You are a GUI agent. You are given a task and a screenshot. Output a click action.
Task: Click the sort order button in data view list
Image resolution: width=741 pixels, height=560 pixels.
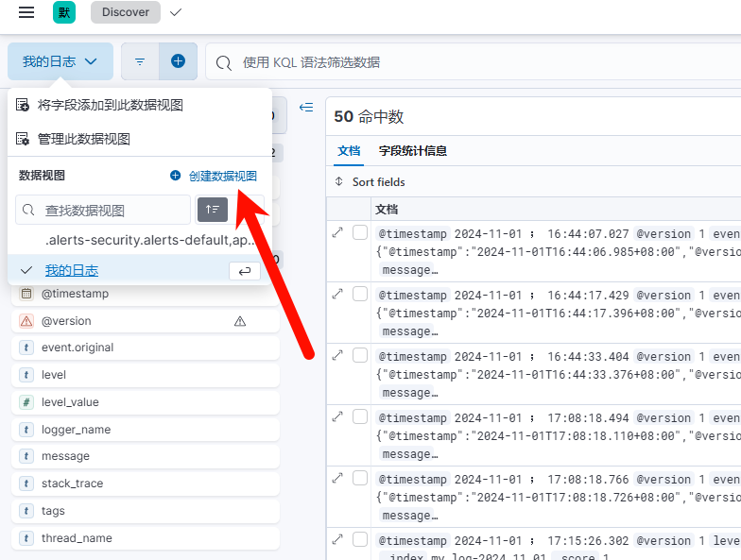click(213, 210)
